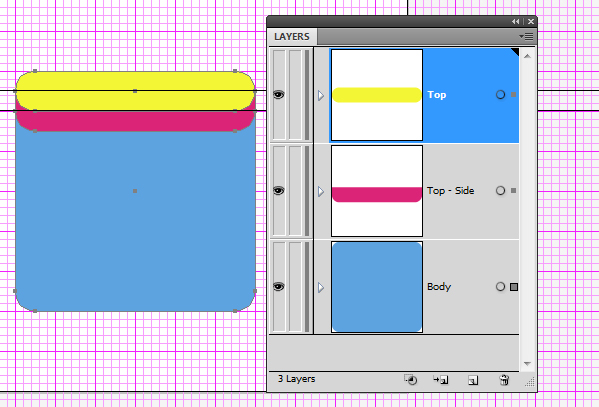Viewport: 599px width, 407px height.
Task: Expand the Top - Side layer triangle
Action: tap(321, 191)
